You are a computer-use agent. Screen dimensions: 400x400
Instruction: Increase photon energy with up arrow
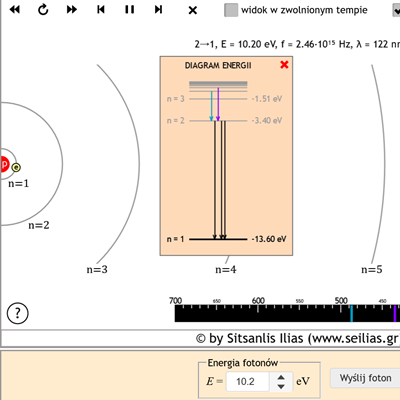(281, 378)
